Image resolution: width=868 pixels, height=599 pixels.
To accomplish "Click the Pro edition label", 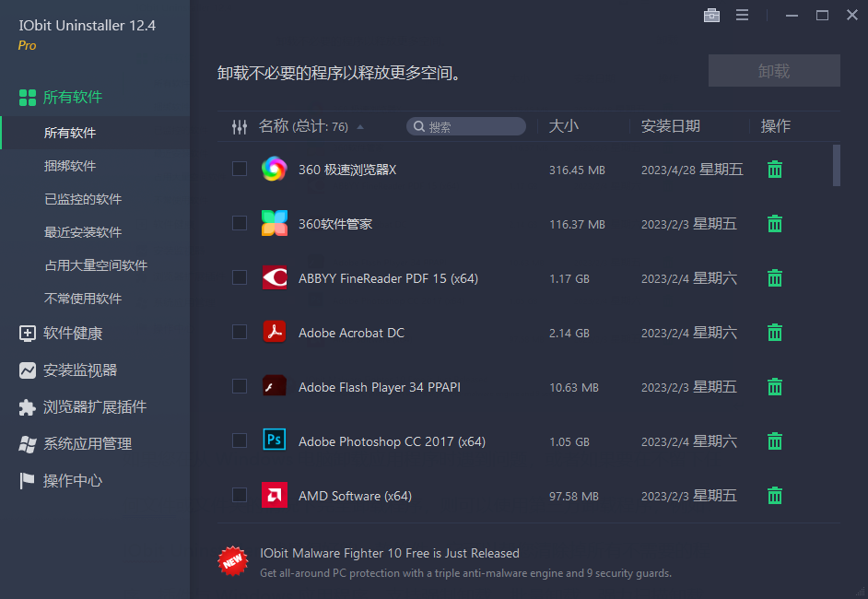I will [x=27, y=45].
